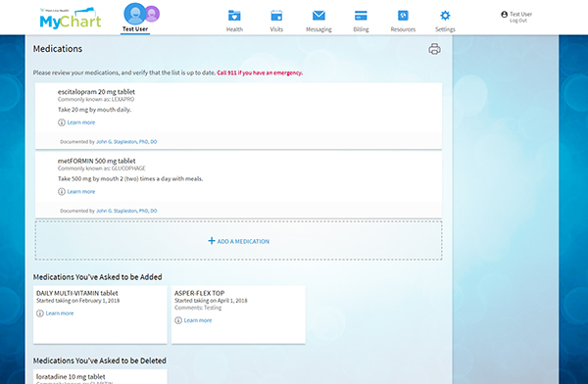Image resolution: width=588 pixels, height=384 pixels.
Task: Switch to the purple proxy avatar
Action: [x=152, y=14]
